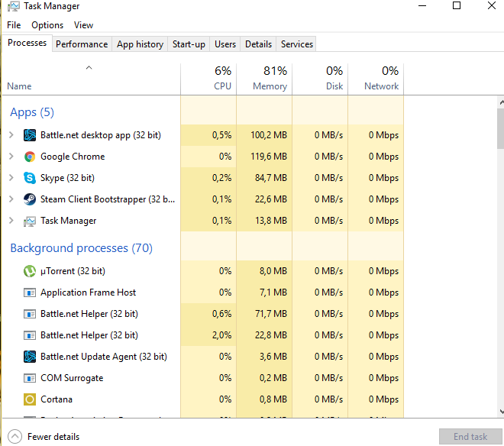Switch to the Services tab
The height and width of the screenshot is (446, 504).
point(297,44)
